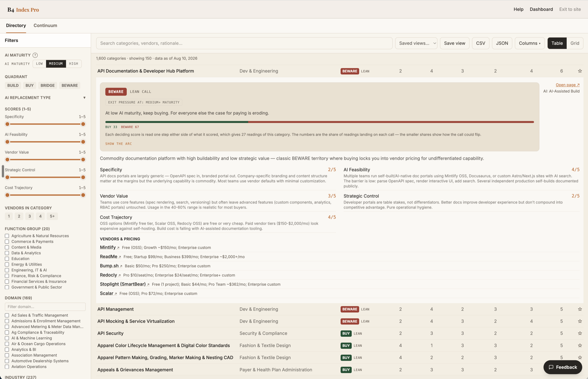Check Finance, Risk & Compliance filter

tap(7, 276)
